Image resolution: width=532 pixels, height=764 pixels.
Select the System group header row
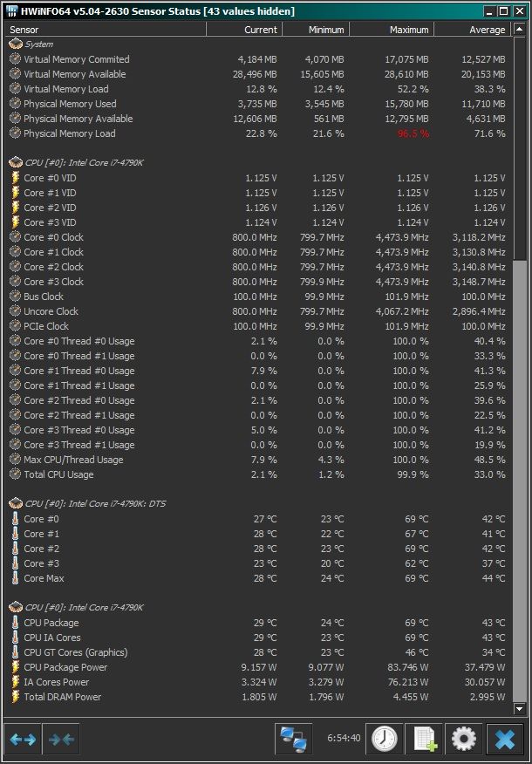tap(258, 44)
